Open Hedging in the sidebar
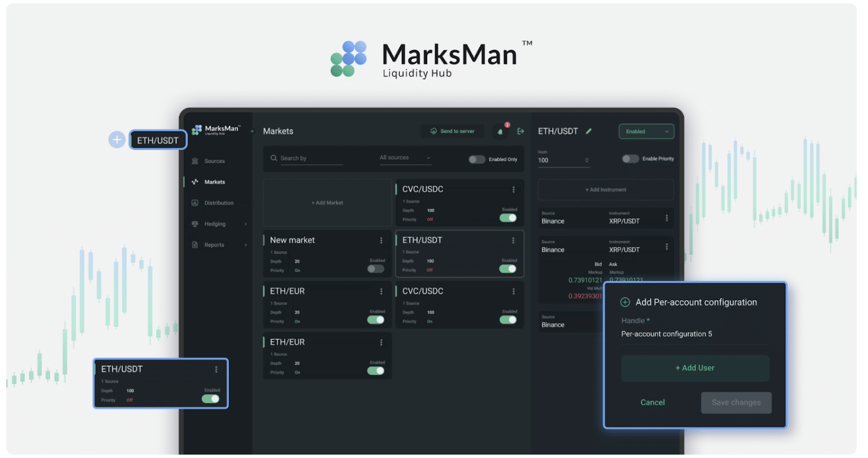The height and width of the screenshot is (458, 868). pyautogui.click(x=215, y=224)
